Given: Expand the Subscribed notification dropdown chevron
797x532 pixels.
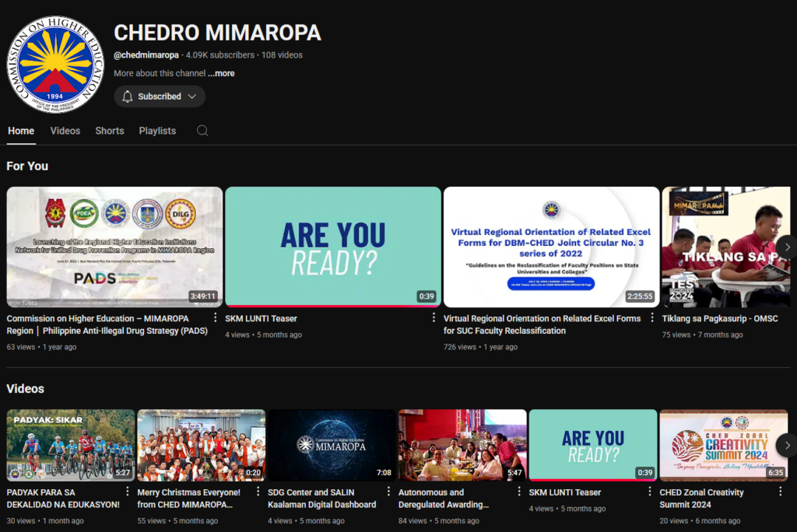Looking at the screenshot, I should 192,96.
